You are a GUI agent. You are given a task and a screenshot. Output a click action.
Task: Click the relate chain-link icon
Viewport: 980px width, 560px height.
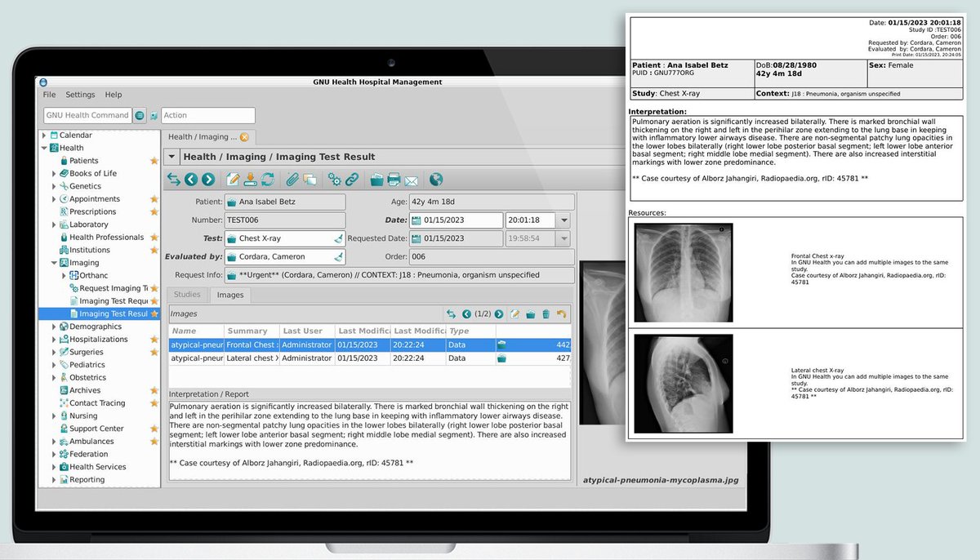pyautogui.click(x=352, y=179)
